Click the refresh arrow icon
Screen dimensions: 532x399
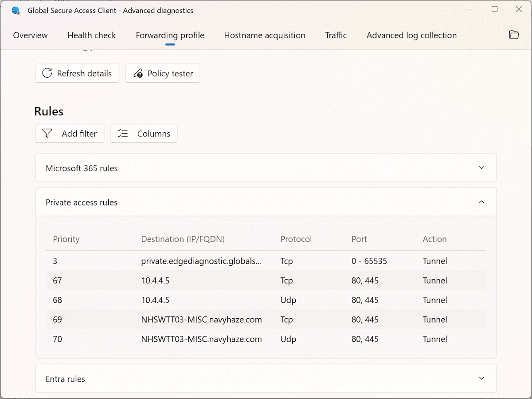coord(47,73)
